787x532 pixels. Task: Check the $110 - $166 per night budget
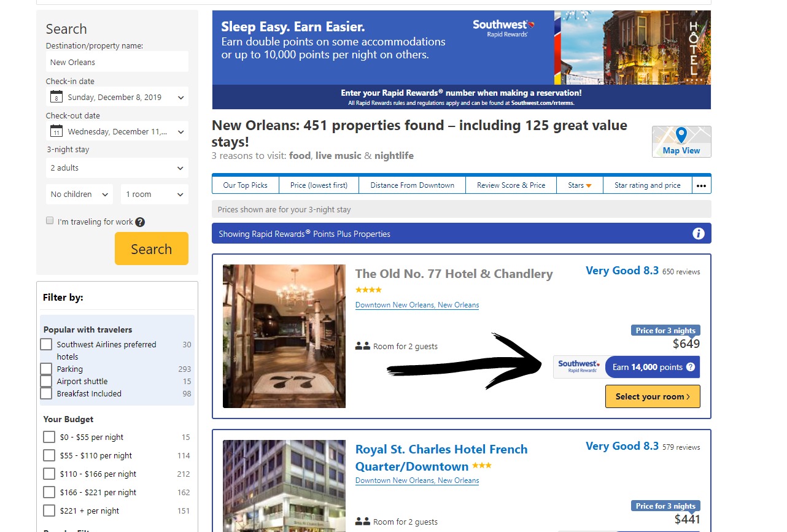(49, 474)
